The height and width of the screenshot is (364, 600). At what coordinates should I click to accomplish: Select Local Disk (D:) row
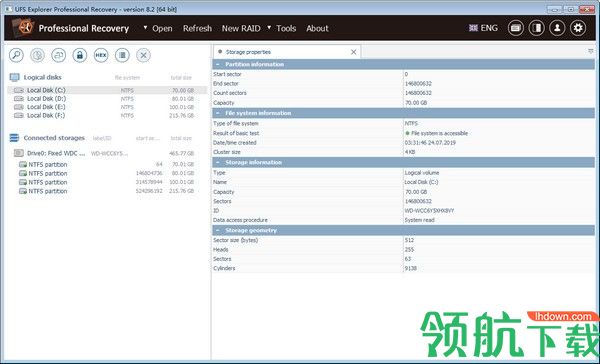click(x=107, y=99)
